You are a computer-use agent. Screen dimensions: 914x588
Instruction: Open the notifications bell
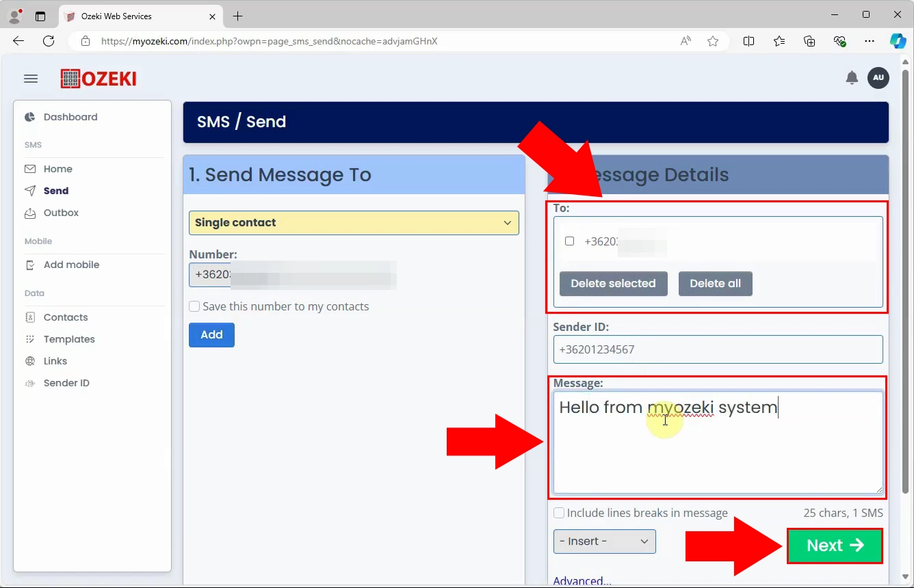(x=852, y=78)
